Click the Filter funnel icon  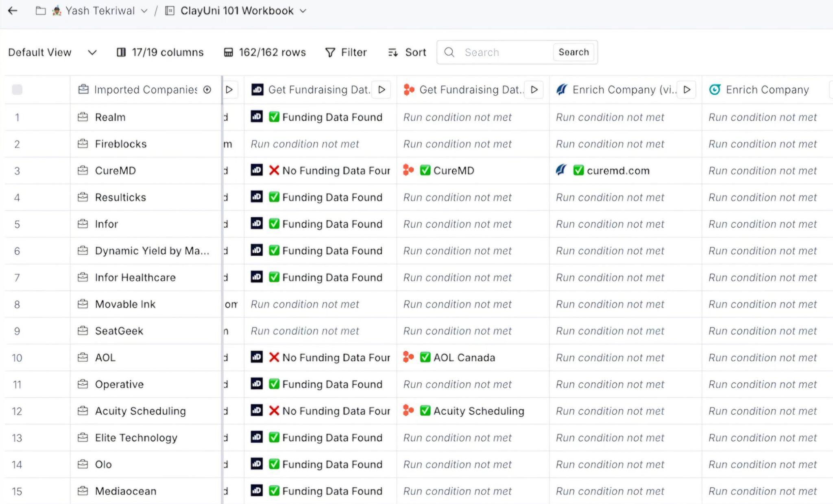click(330, 52)
